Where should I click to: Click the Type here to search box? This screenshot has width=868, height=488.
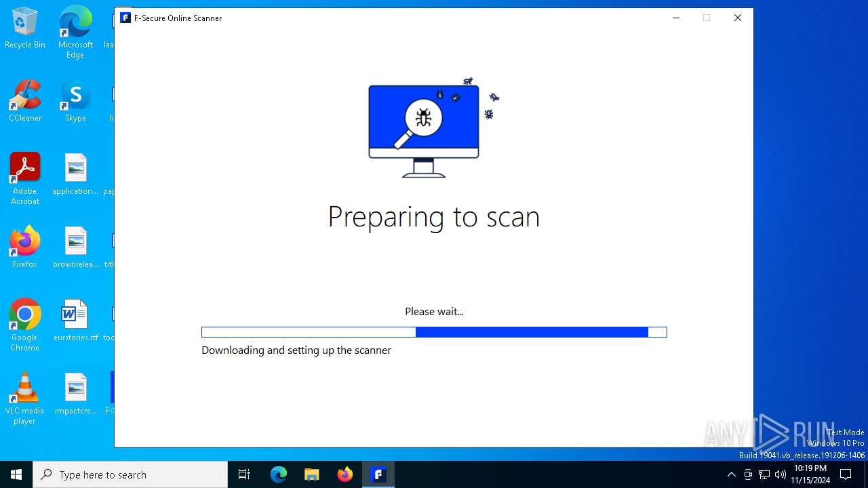tap(130, 474)
